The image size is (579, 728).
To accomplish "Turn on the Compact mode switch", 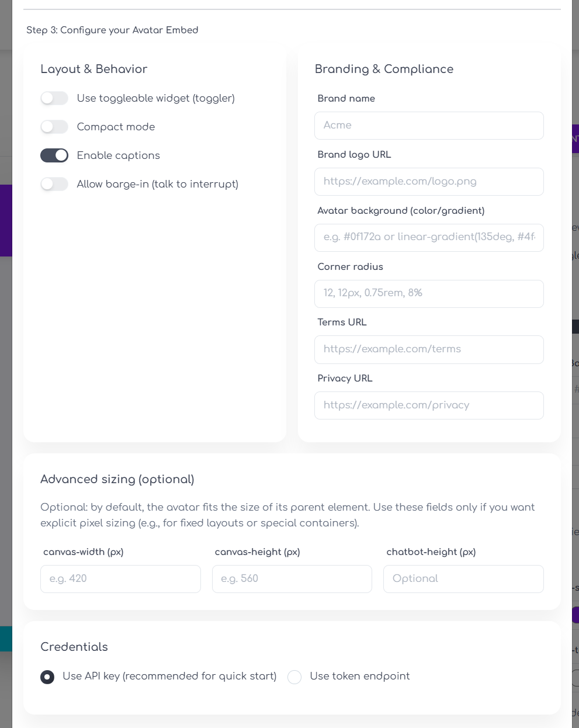I will pos(54,127).
